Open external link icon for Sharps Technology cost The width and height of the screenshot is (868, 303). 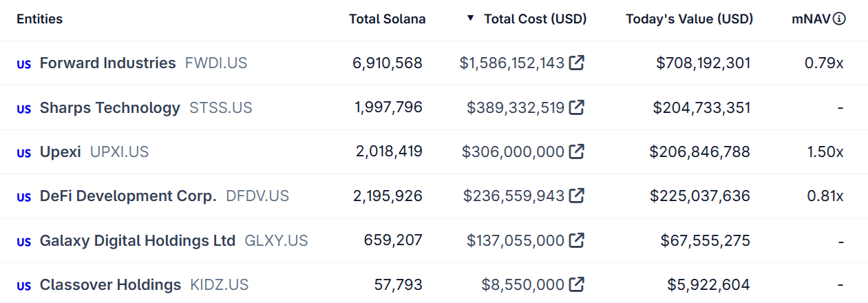click(x=576, y=107)
